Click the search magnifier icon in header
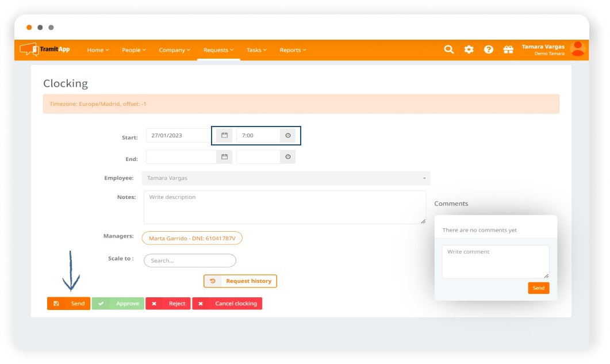610x364 pixels. tap(449, 49)
